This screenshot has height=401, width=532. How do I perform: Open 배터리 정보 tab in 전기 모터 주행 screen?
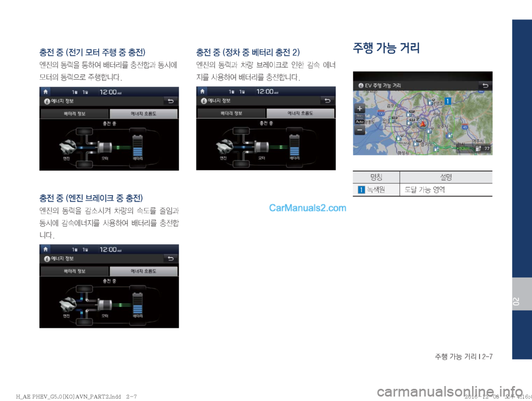pos(75,114)
